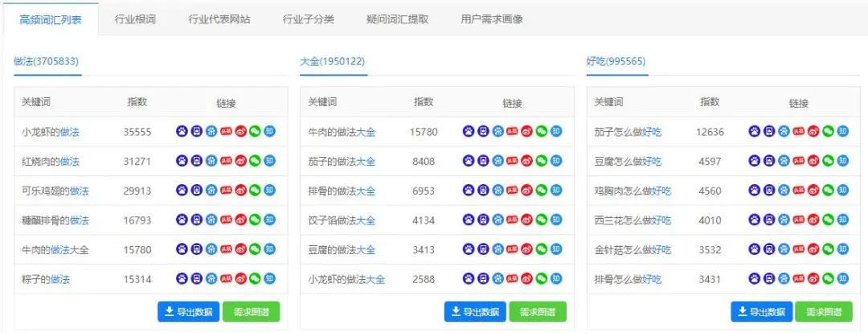Image resolution: width=868 pixels, height=333 pixels.
Task: Open keyword 金针菇怎么做好吃
Action: pos(633,249)
